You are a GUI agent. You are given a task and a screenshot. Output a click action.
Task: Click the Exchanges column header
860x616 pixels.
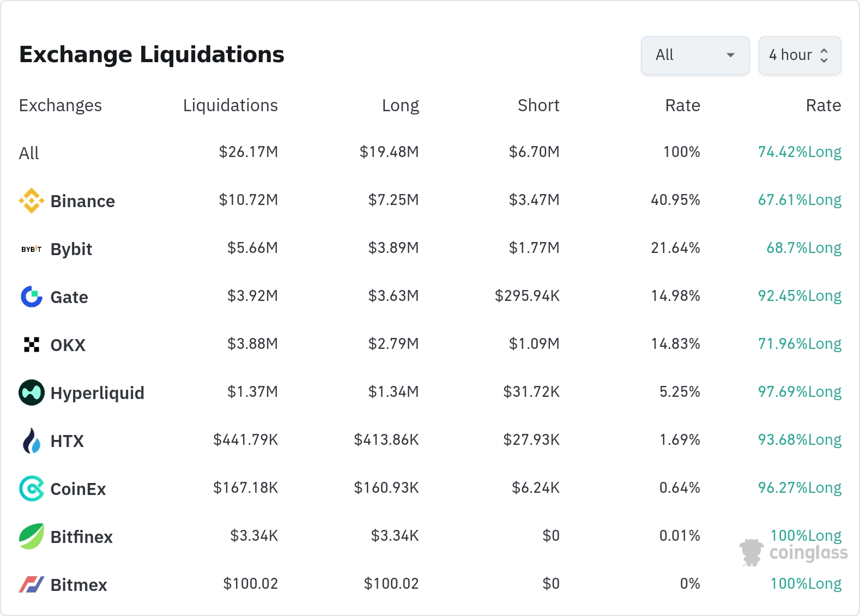60,105
